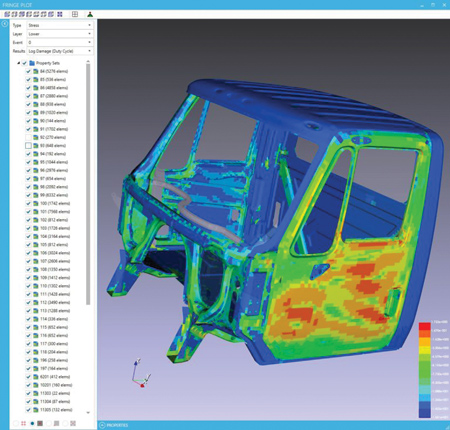Uncheck the Property Sets root checkbox
Screen dimensions: 450x430
coord(24,63)
